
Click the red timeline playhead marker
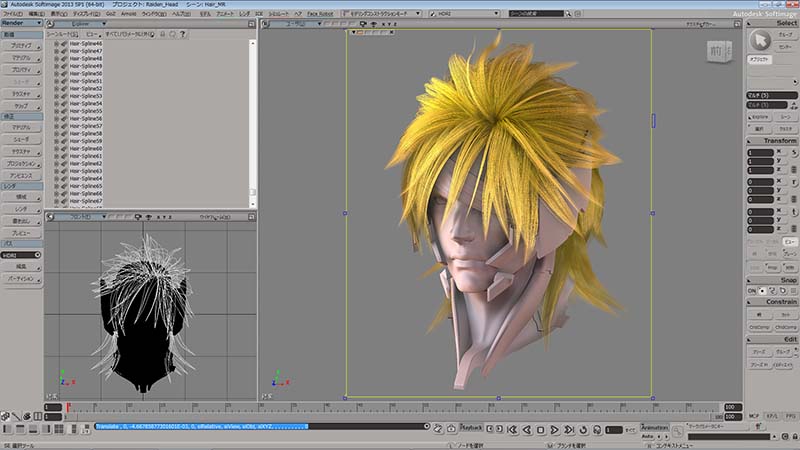tap(68, 407)
